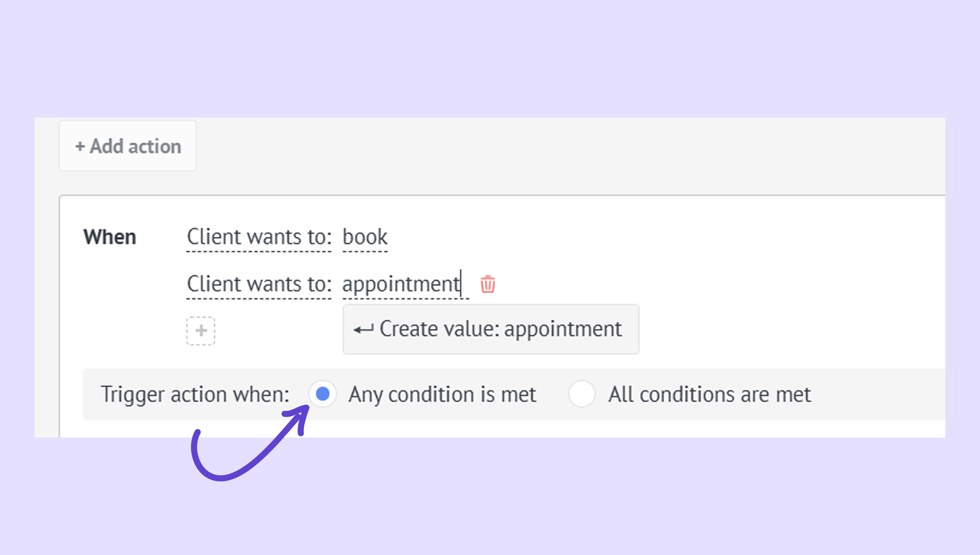Click the 'All conditions are met' label text
This screenshot has width=980, height=555.
(x=709, y=394)
